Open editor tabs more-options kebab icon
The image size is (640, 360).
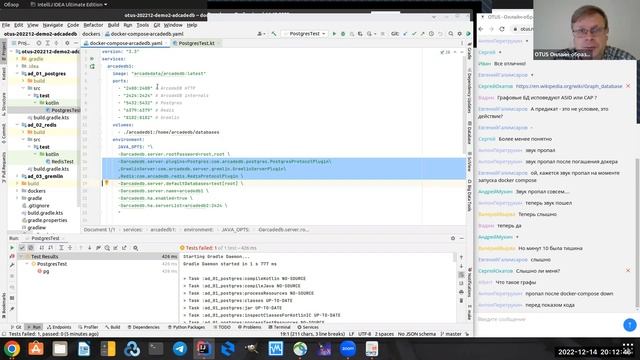tap(462, 43)
